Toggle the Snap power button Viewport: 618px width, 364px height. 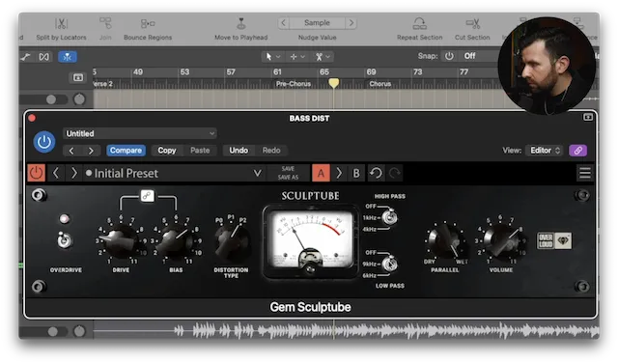[x=449, y=56]
